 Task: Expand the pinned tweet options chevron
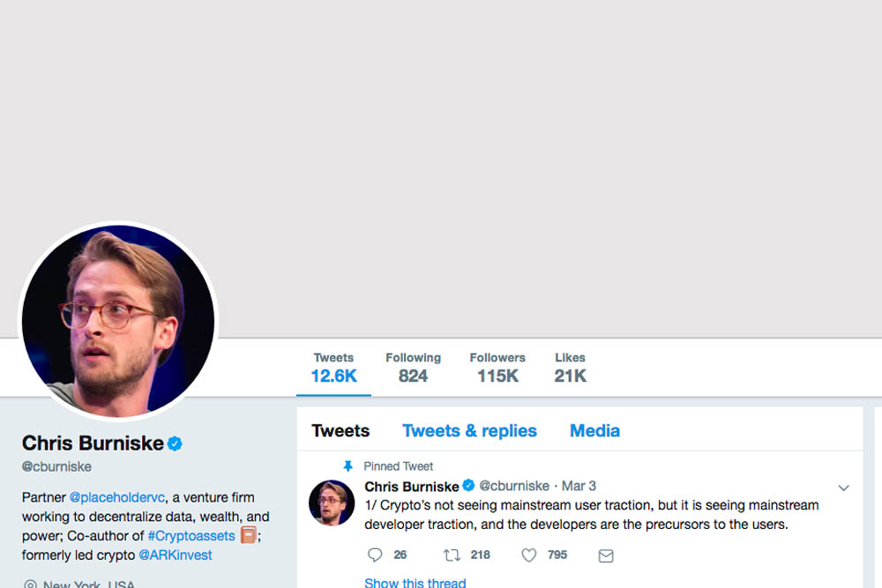[x=843, y=488]
